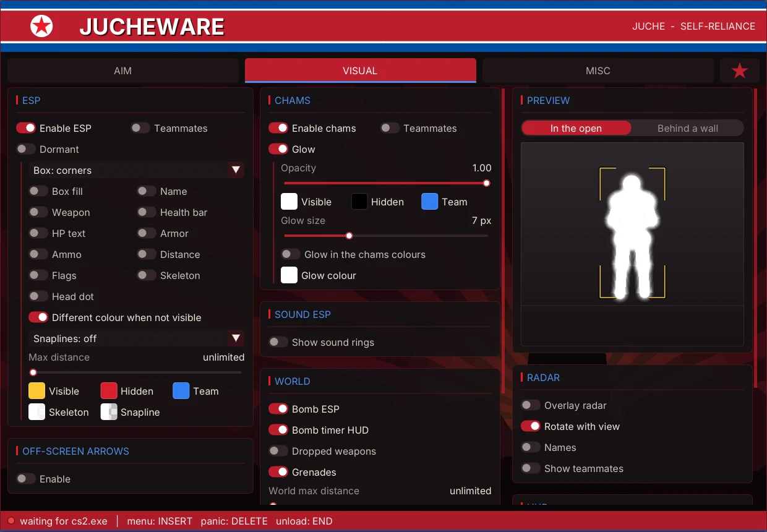Pick the white chams Visible swatch

pyautogui.click(x=289, y=202)
